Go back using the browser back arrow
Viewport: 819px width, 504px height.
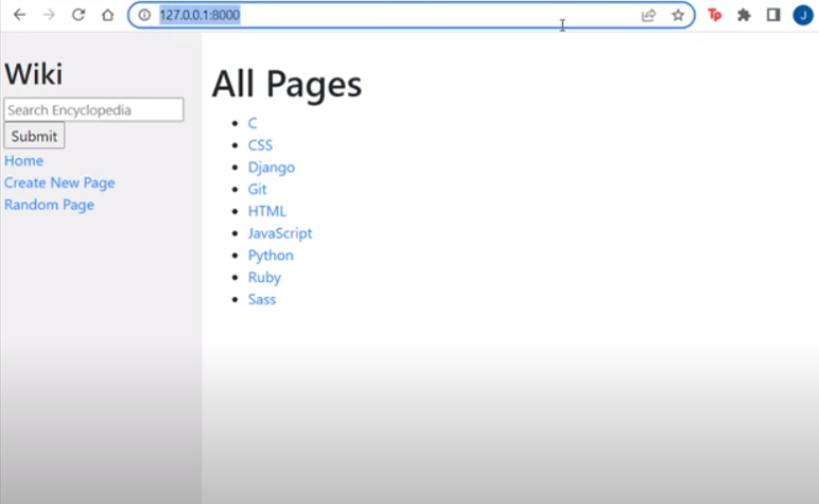point(19,15)
